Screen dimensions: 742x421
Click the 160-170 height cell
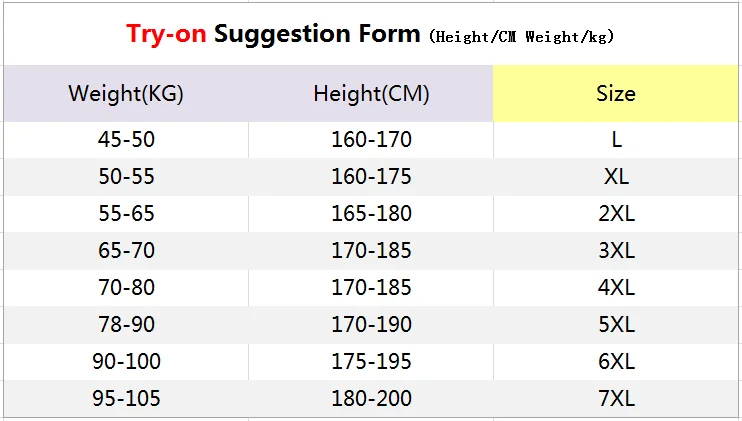(x=371, y=140)
